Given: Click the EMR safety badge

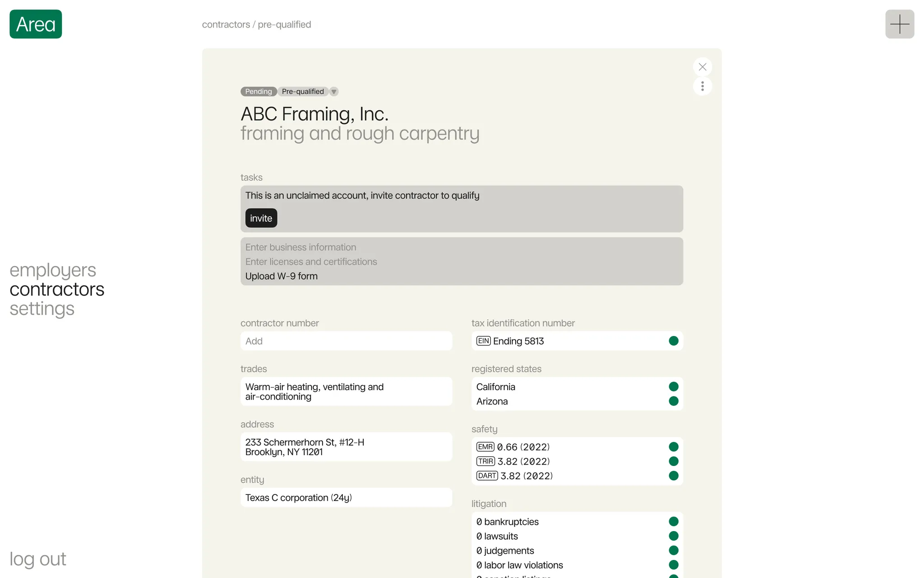Looking at the screenshot, I should pyautogui.click(x=485, y=447).
